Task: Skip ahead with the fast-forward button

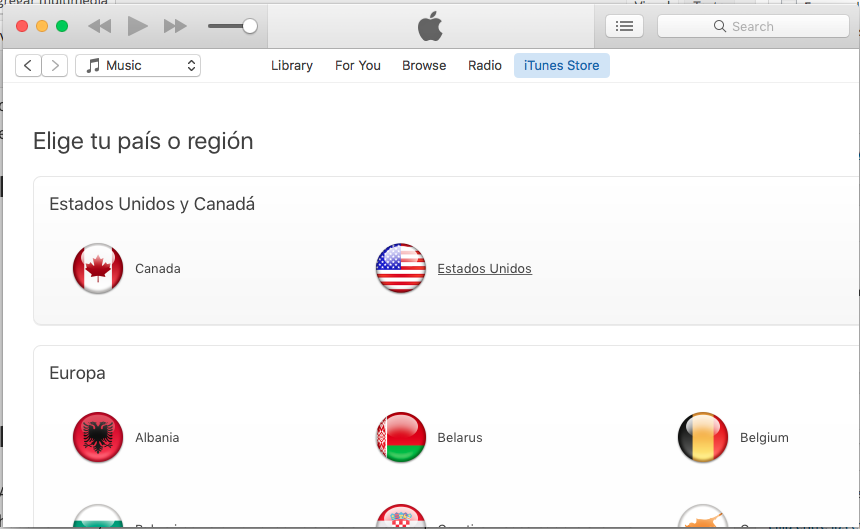Action: (x=175, y=26)
